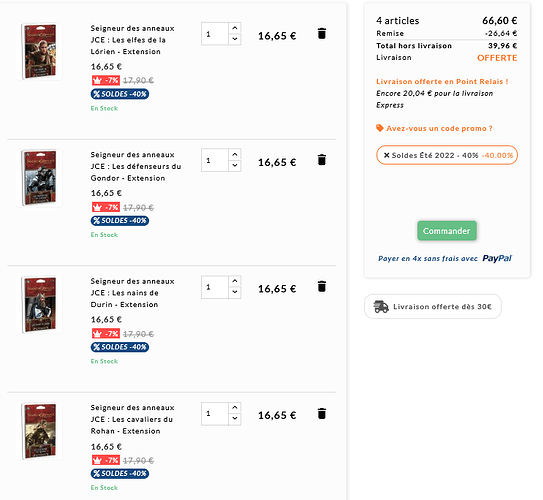The width and height of the screenshot is (543, 500).
Task: Open Les elfes de la Lórien product title
Action: click(x=132, y=40)
